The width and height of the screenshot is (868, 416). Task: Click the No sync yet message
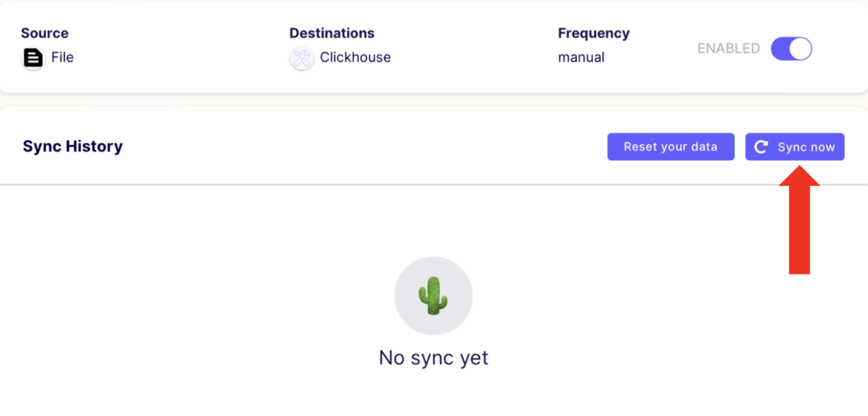433,358
